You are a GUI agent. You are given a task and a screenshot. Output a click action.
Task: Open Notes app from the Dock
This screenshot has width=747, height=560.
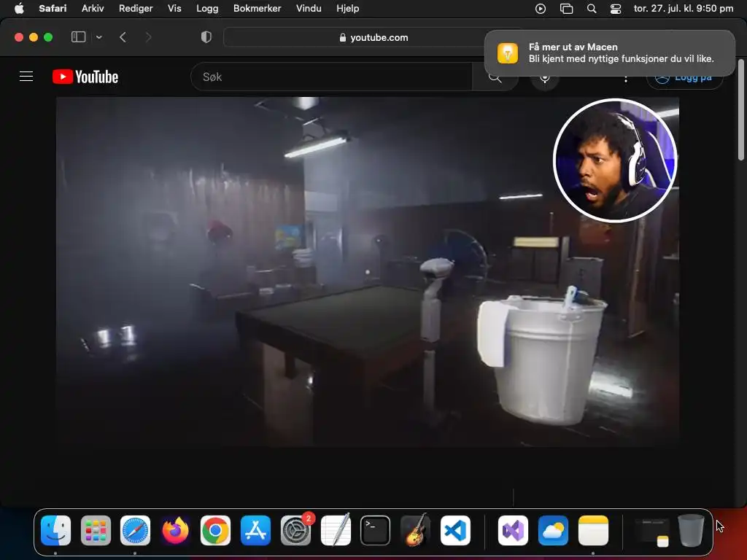coord(593,530)
